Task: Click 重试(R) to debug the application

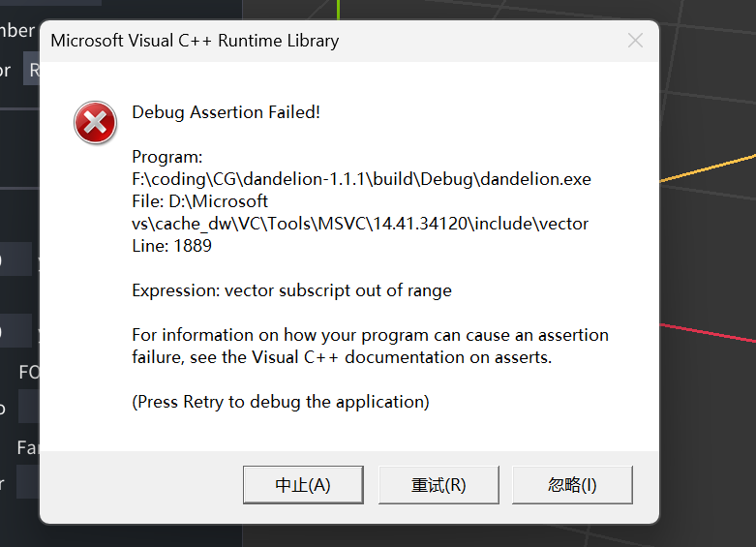Action: click(x=438, y=485)
